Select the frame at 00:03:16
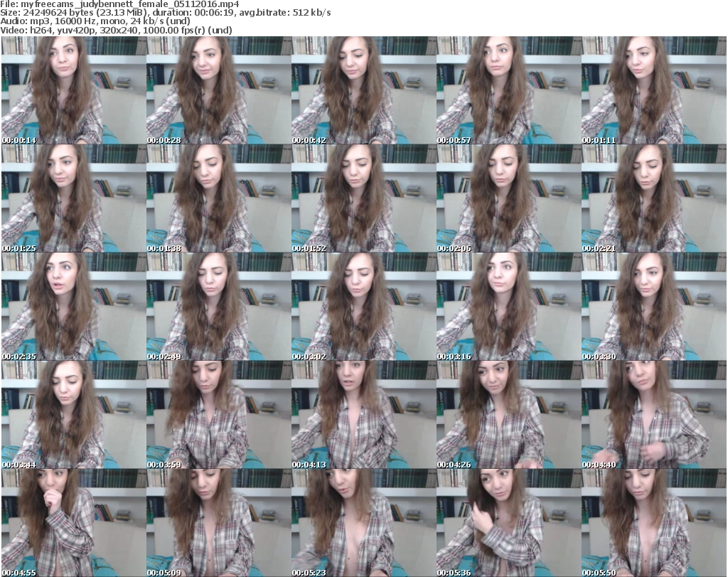Image resolution: width=728 pixels, height=577 pixels. coord(509,307)
